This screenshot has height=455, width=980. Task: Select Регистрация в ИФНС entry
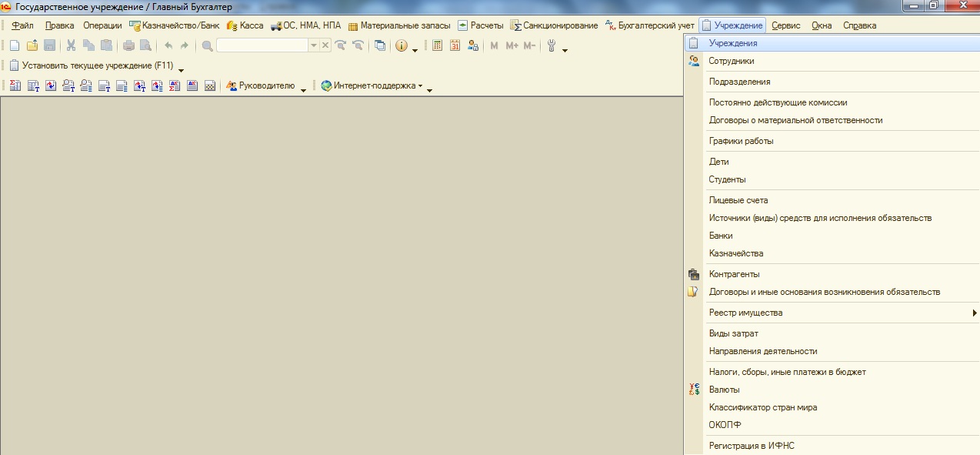832,446
